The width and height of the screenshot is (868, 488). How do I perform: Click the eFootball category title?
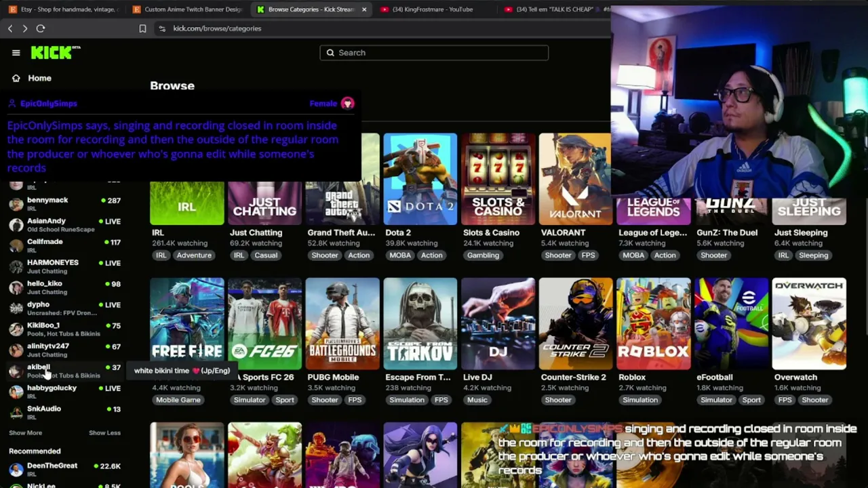point(715,377)
